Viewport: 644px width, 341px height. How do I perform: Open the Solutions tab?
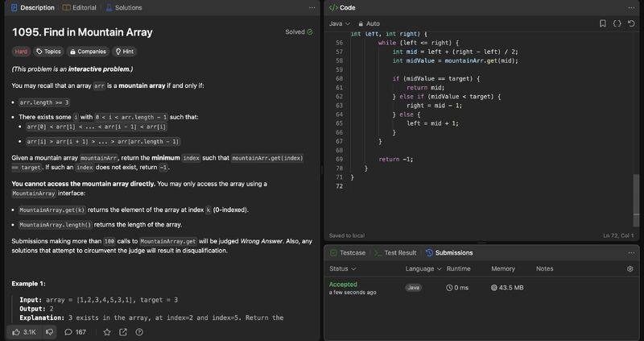[124, 7]
